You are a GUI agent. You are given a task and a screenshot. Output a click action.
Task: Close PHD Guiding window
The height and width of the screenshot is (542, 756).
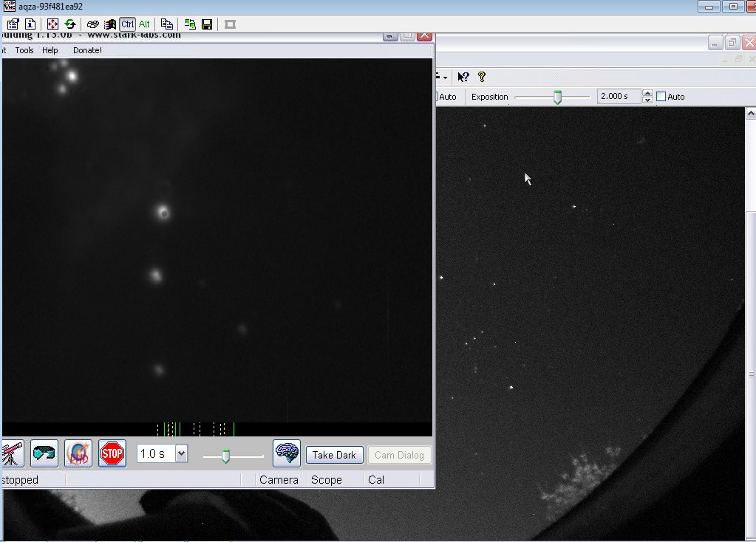(x=424, y=37)
